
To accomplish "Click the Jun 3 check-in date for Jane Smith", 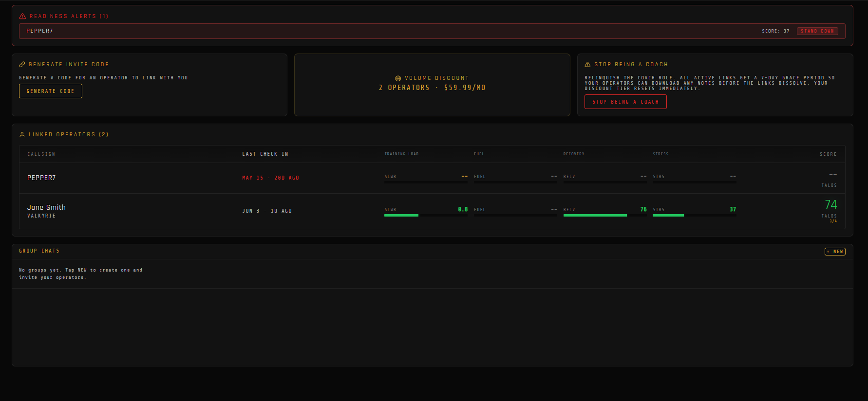I will point(267,211).
